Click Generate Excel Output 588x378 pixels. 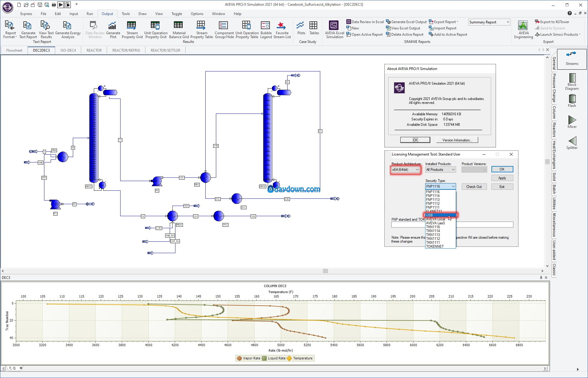406,22
